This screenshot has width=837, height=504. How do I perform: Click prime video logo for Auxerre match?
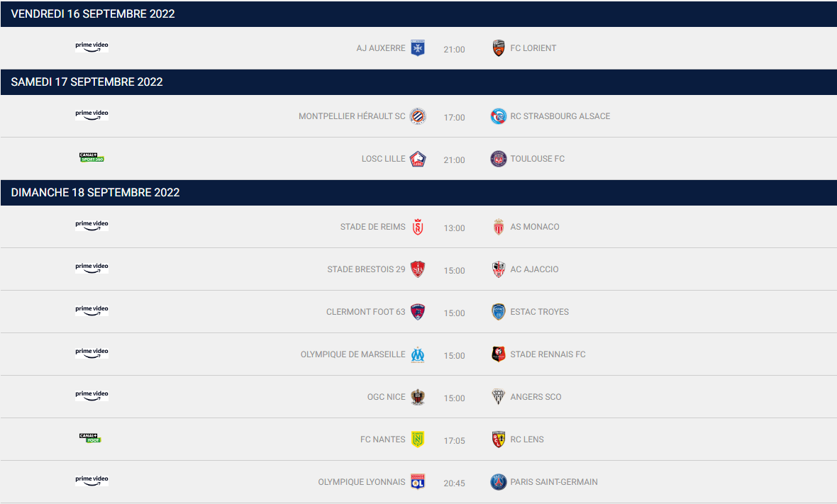click(x=92, y=46)
